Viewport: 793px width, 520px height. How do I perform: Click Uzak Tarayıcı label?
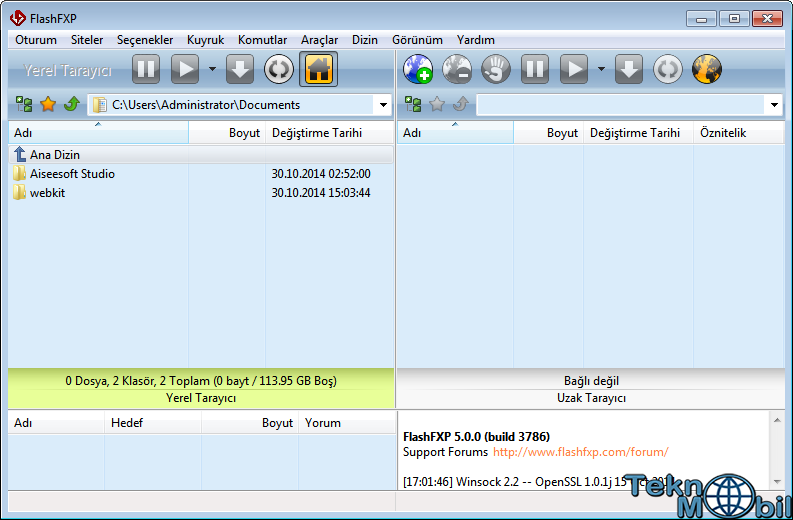pyautogui.click(x=591, y=398)
